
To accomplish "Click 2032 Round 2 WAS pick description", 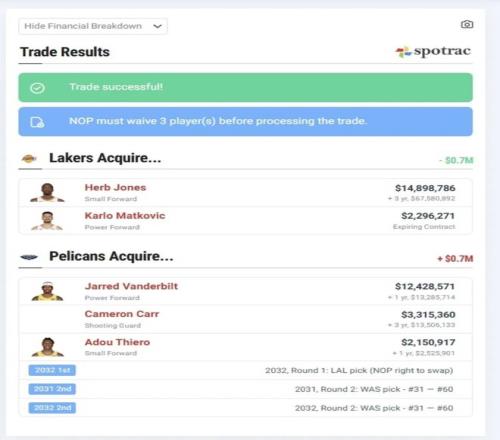I will tap(374, 408).
